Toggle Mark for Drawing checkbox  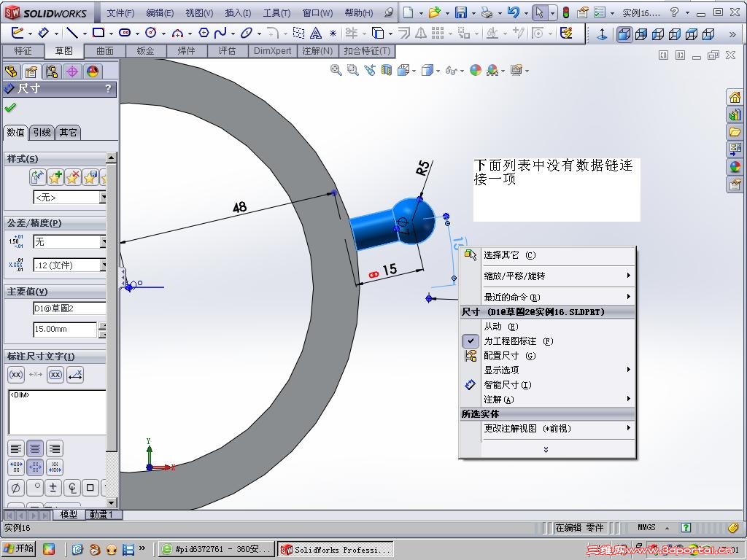point(471,341)
